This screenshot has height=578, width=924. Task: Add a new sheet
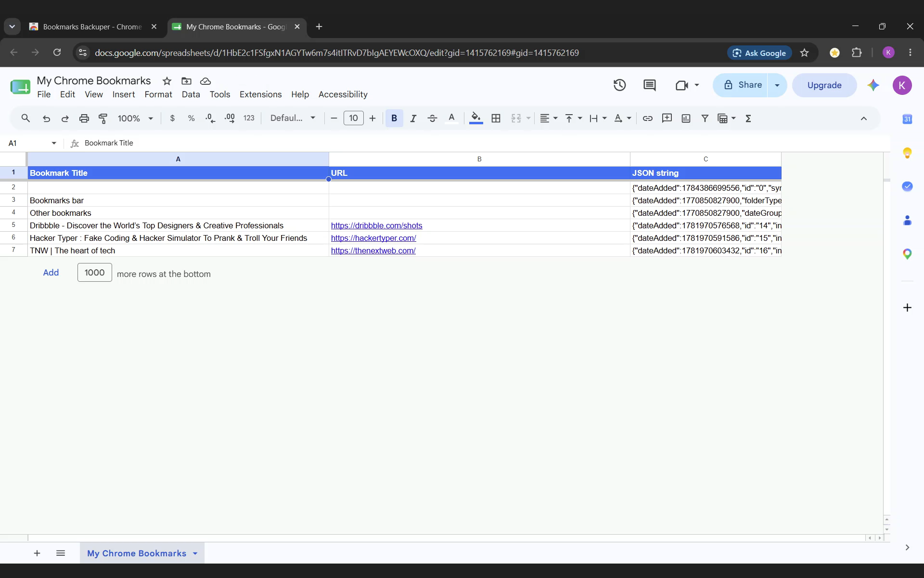click(37, 553)
